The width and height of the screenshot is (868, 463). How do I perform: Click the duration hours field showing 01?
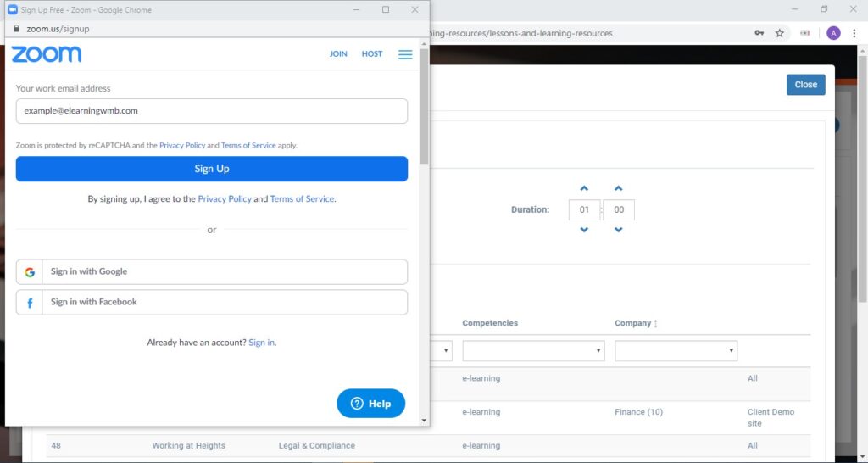[584, 210]
